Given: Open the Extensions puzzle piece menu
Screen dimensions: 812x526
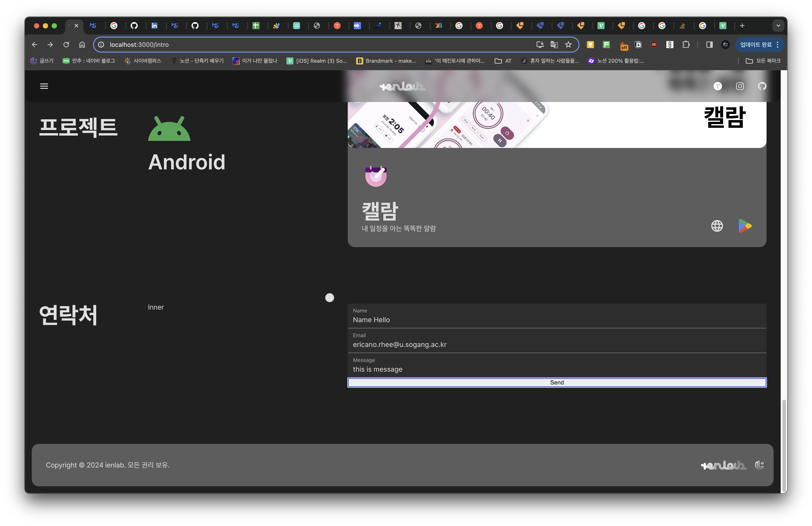Looking at the screenshot, I should (686, 45).
